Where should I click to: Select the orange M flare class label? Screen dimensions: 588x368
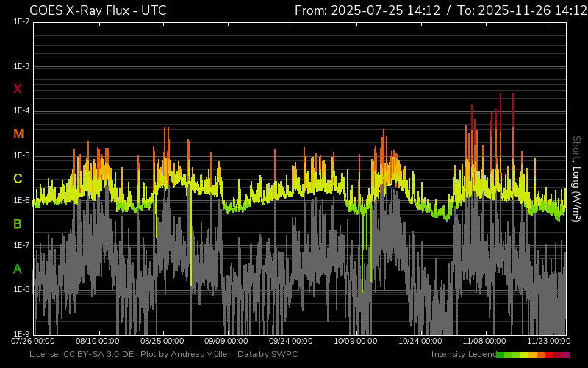(18, 134)
